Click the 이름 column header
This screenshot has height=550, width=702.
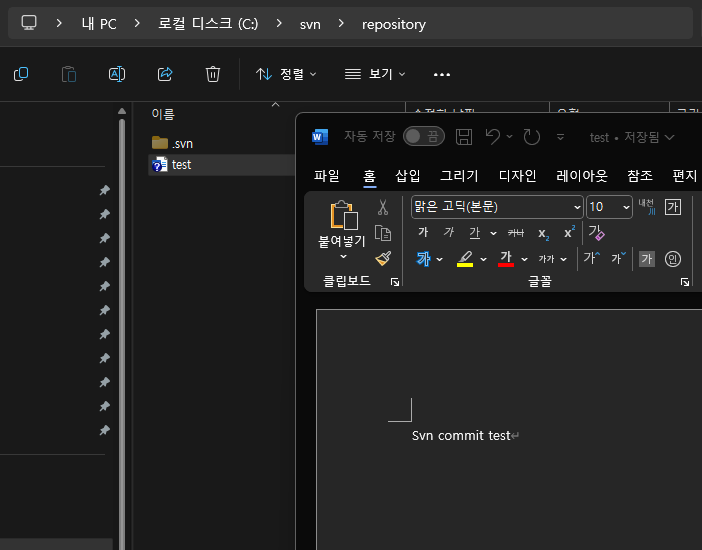click(x=163, y=114)
